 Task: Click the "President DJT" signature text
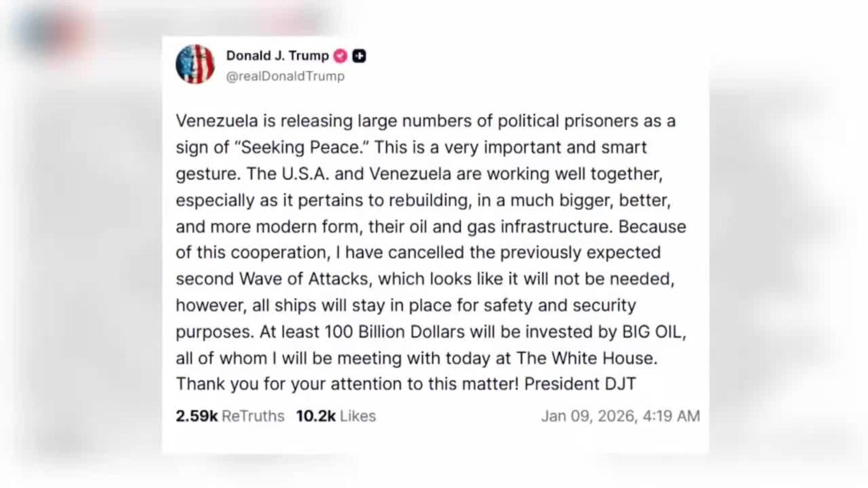point(580,384)
